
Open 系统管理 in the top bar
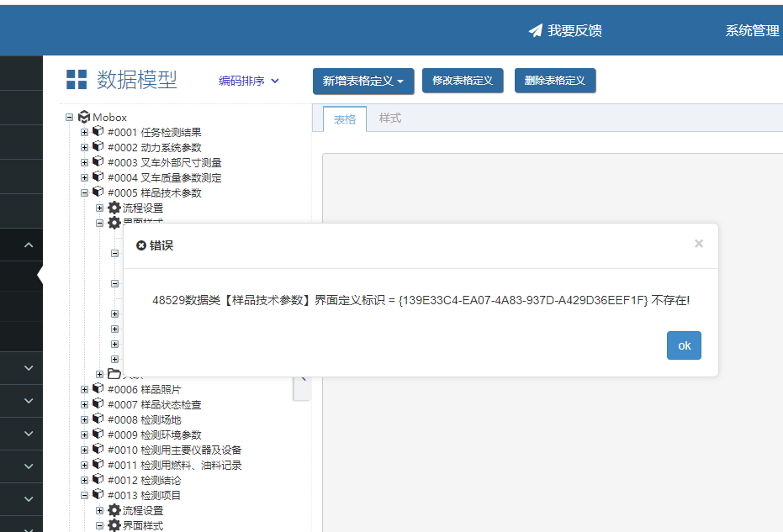(x=752, y=31)
